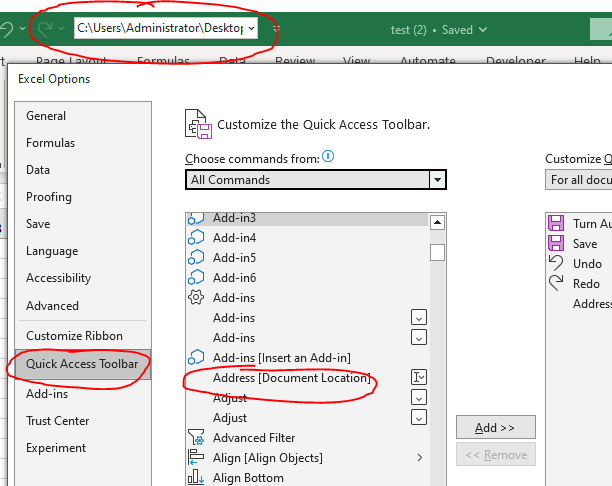Image resolution: width=612 pixels, height=486 pixels.
Task: Open the Formulas ribbon tab
Action: point(163,61)
